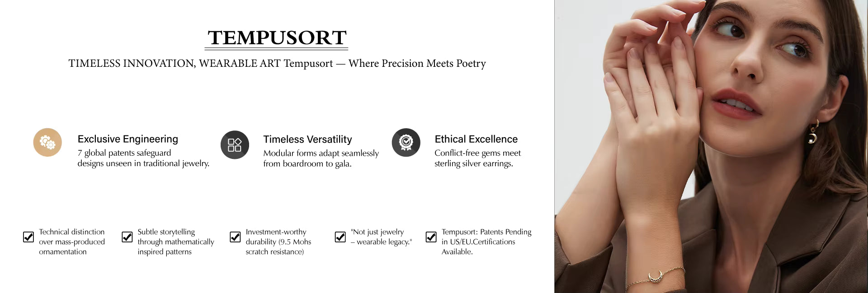Click the moon earring in the photo
The height and width of the screenshot is (293, 868).
point(813,135)
